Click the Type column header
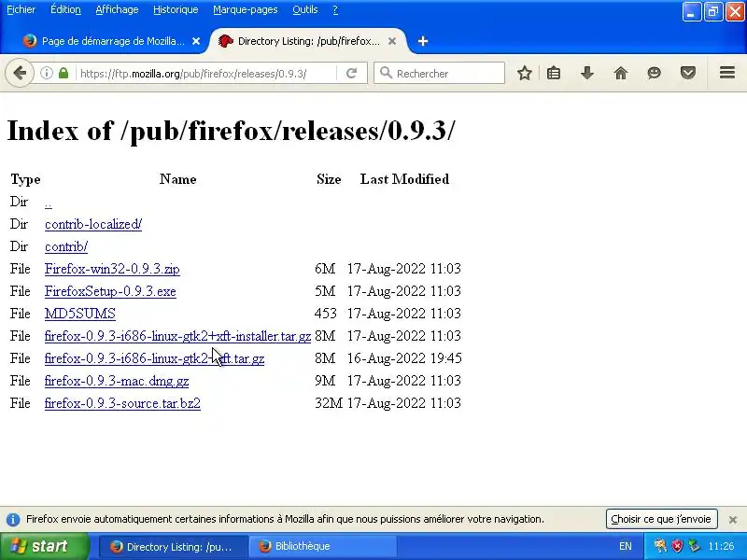Image resolution: width=747 pixels, height=560 pixels. point(25,179)
